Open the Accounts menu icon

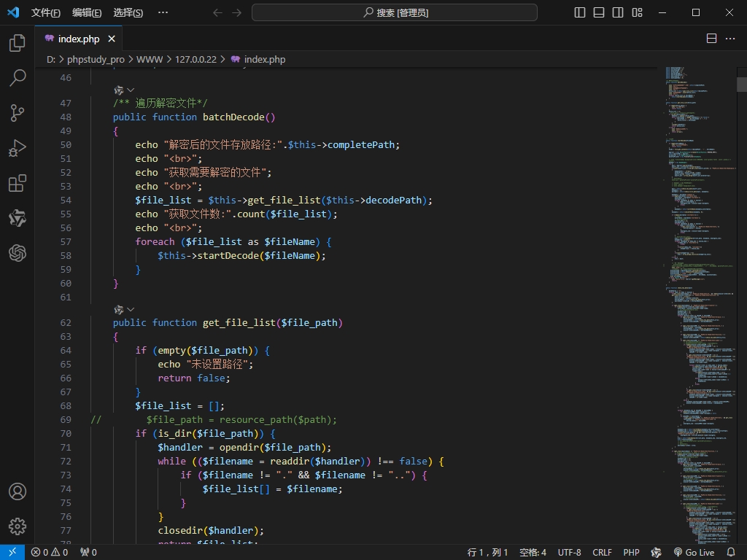click(18, 491)
